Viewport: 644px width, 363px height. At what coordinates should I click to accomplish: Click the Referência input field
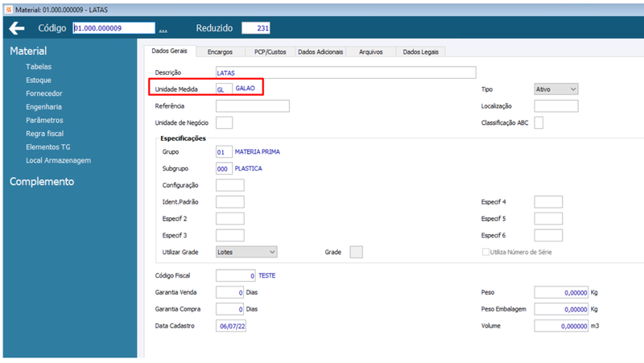(x=253, y=106)
